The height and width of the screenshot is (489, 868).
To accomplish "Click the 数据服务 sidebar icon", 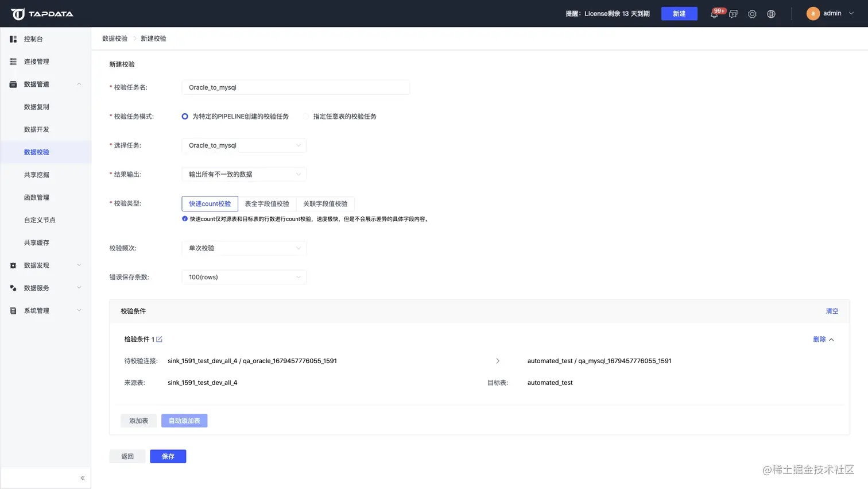I will 13,288.
